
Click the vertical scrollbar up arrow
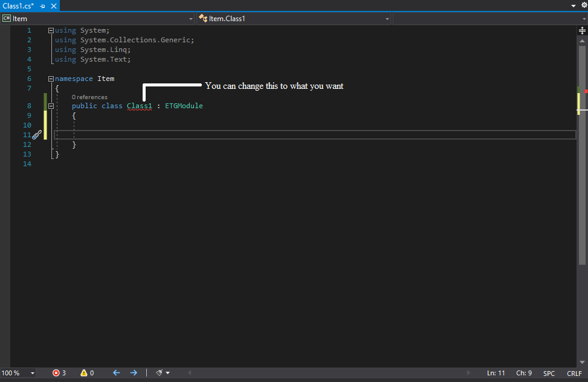(x=582, y=40)
